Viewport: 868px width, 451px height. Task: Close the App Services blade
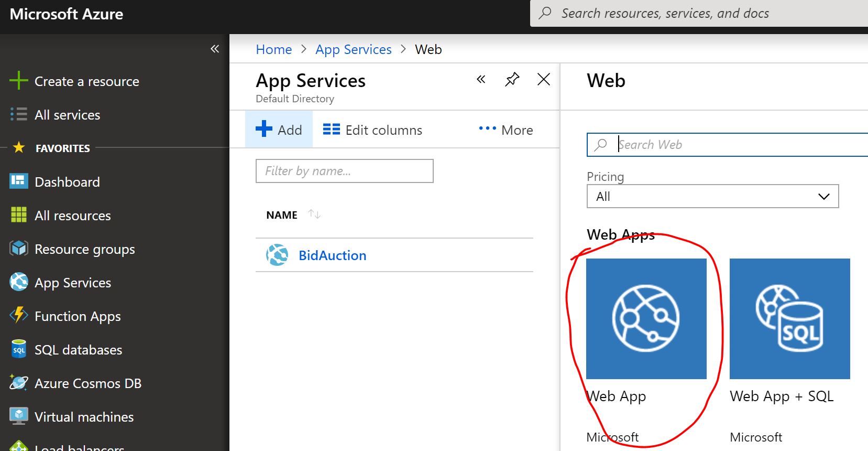(544, 80)
